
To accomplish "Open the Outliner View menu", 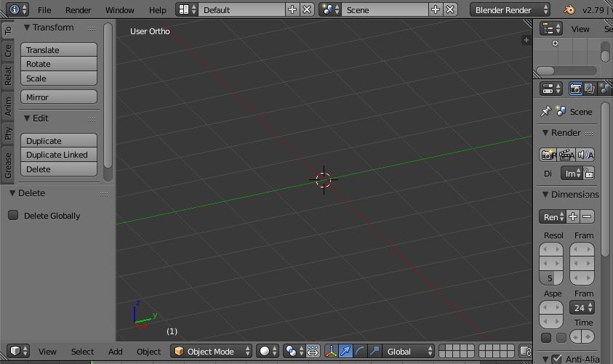I will 580,29.
